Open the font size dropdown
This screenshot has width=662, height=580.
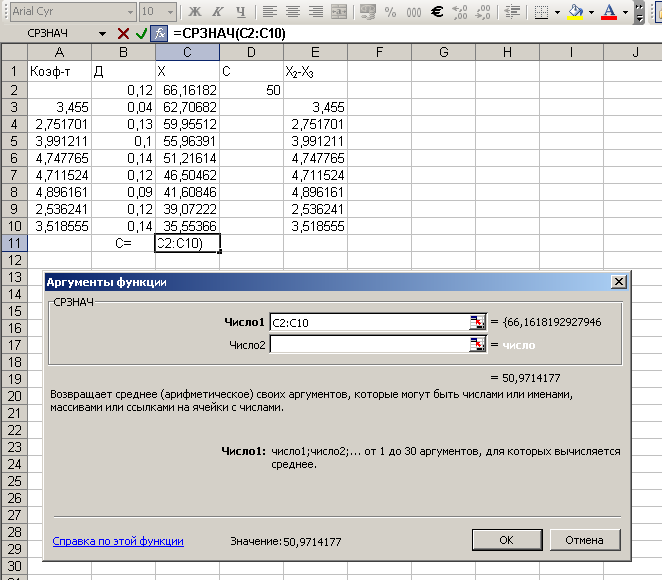170,12
